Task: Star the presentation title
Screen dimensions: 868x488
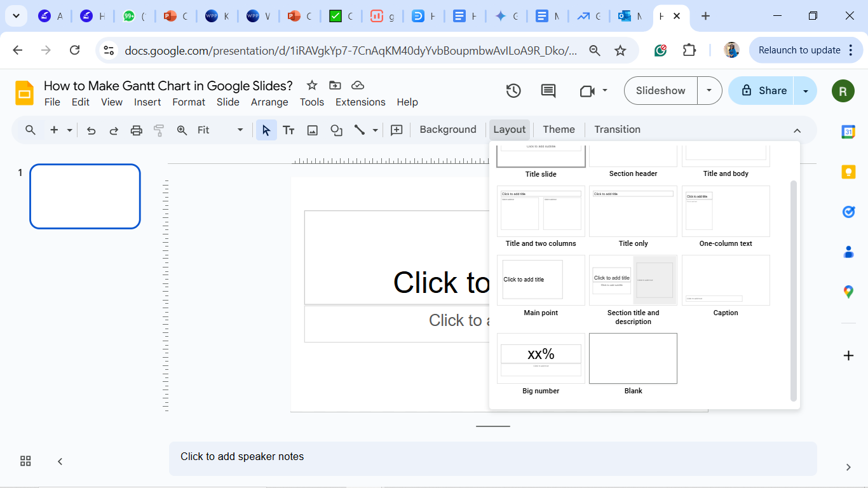Action: pos(311,85)
